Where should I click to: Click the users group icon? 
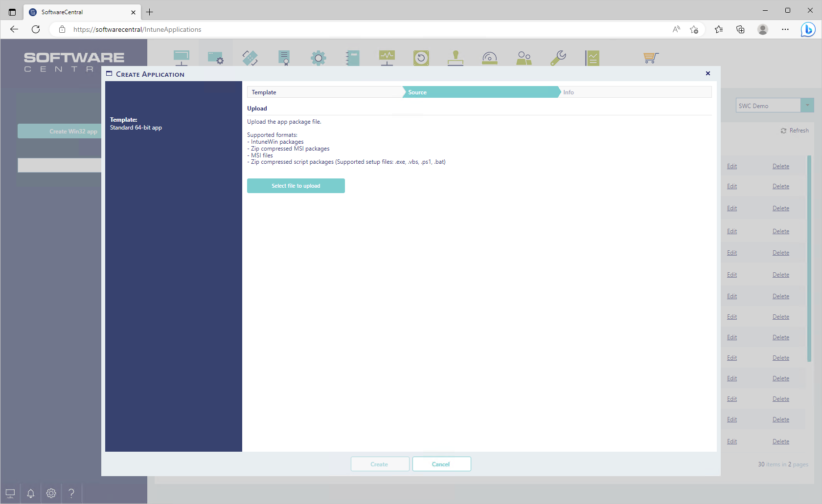click(524, 58)
